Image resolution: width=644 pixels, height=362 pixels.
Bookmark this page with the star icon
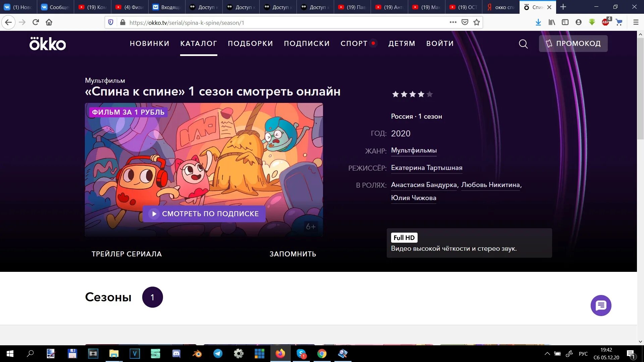476,22
